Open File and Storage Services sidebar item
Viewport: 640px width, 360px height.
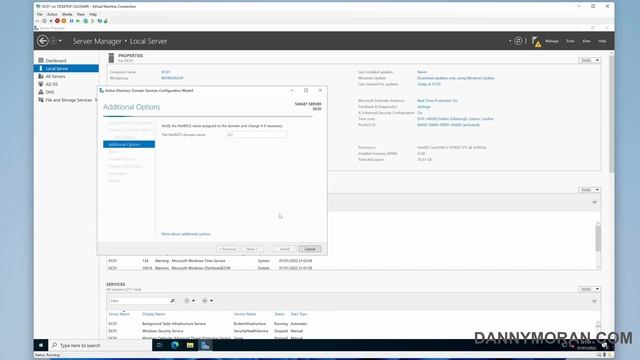(x=66, y=100)
